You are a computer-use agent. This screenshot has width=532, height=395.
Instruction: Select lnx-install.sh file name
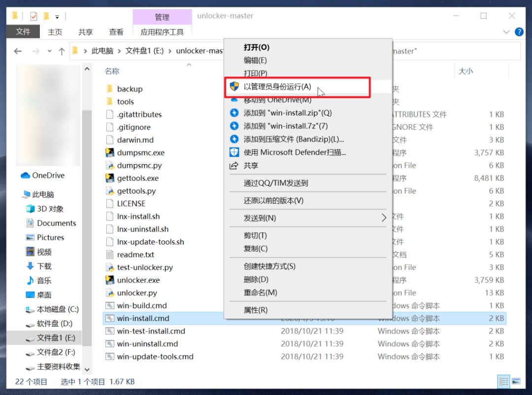coord(138,216)
